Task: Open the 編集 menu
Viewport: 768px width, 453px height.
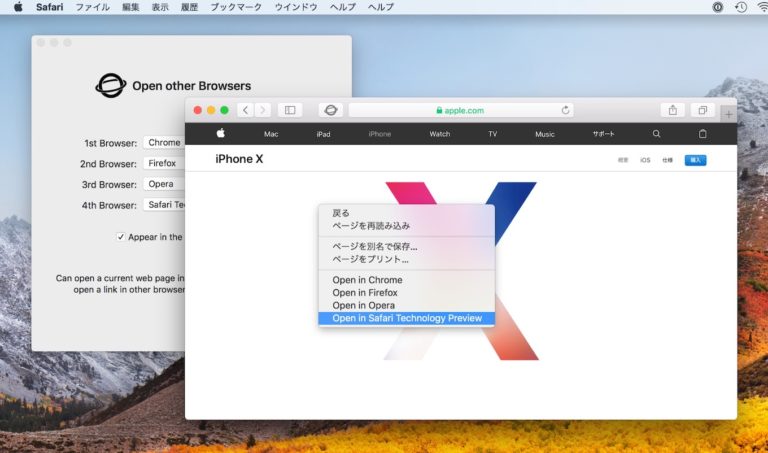Action: (130, 7)
